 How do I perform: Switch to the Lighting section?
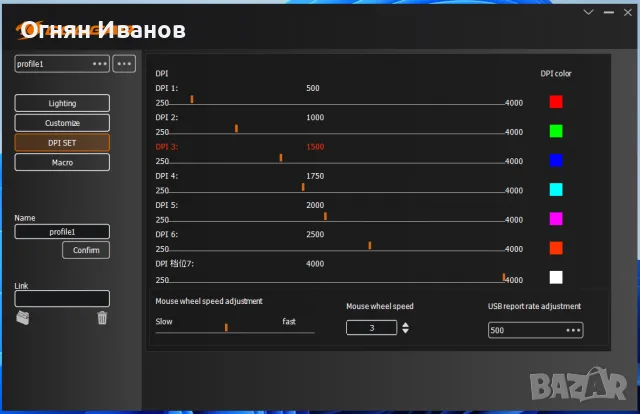click(62, 103)
